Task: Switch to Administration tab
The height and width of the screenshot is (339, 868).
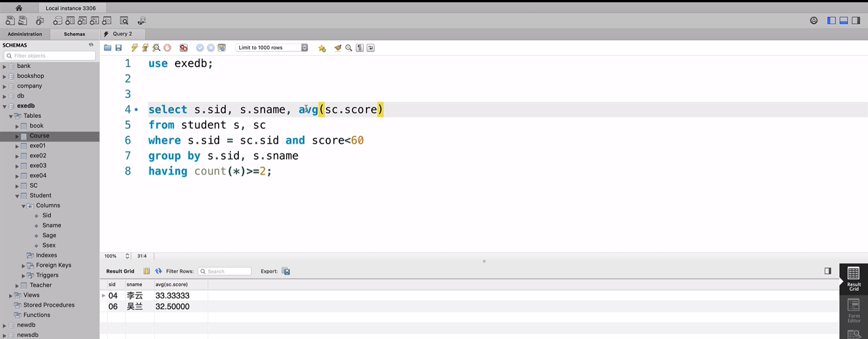Action: tap(25, 34)
